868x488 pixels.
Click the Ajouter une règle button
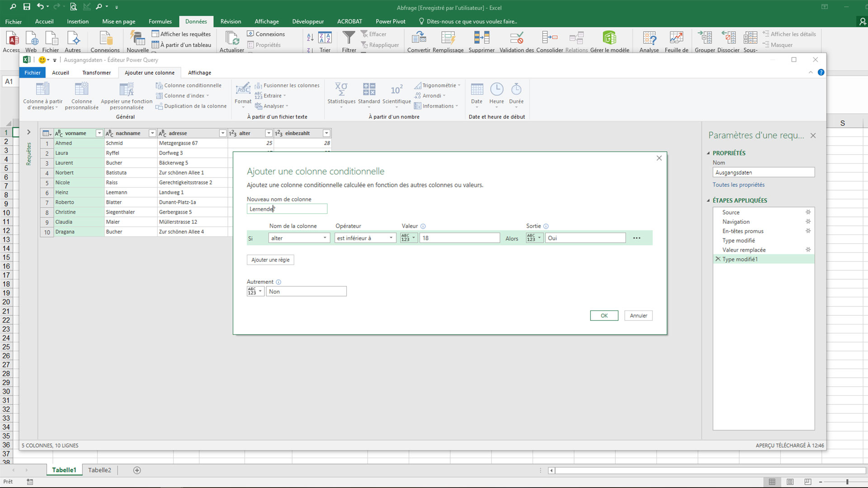[x=270, y=260]
